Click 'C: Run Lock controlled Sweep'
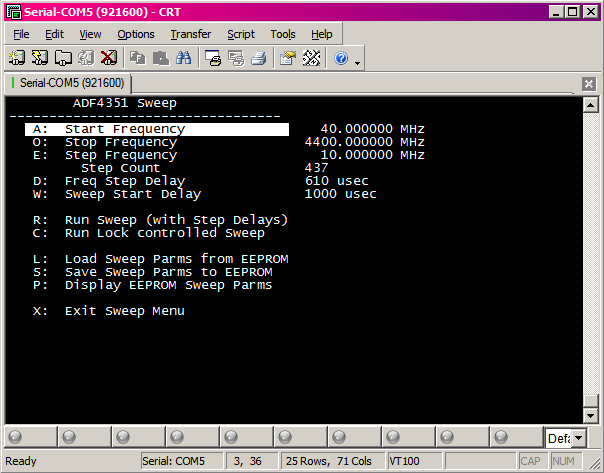 click(149, 233)
